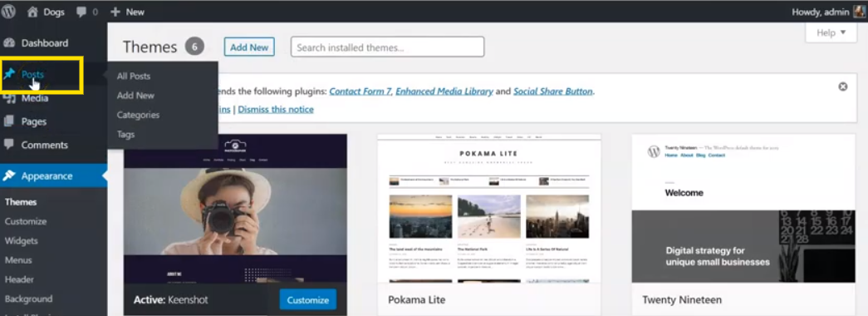
Task: Click the Media icon in sidebar
Action: [x=9, y=98]
